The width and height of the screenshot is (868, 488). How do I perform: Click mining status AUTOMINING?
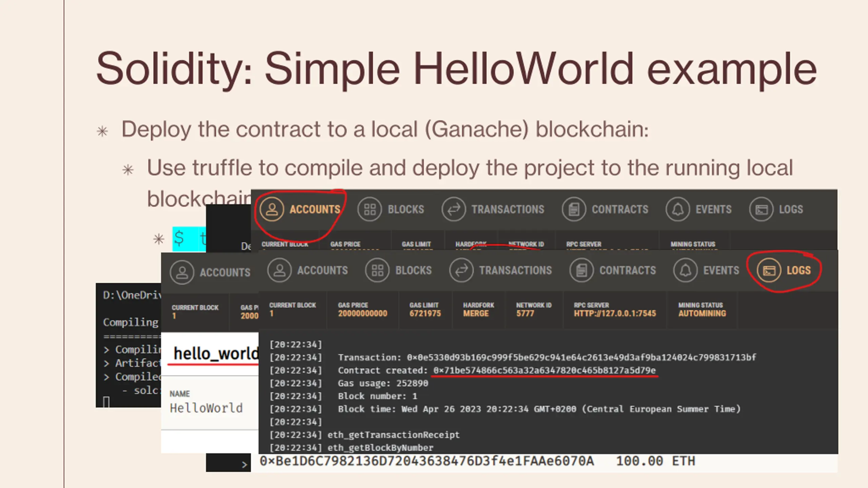702,313
